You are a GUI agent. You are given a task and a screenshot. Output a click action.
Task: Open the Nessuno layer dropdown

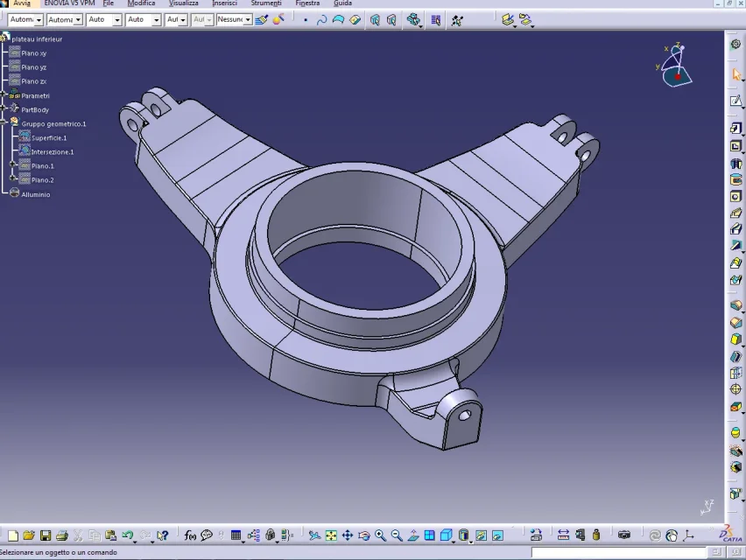click(248, 20)
